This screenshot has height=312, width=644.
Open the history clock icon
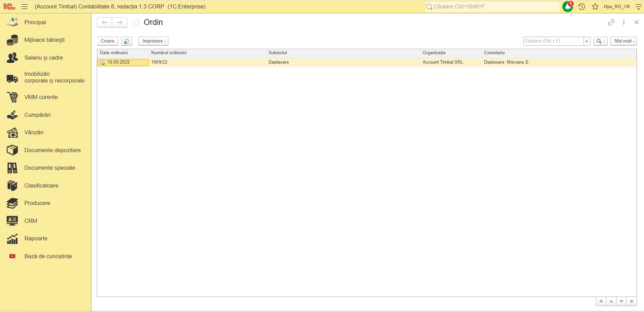coord(582,7)
